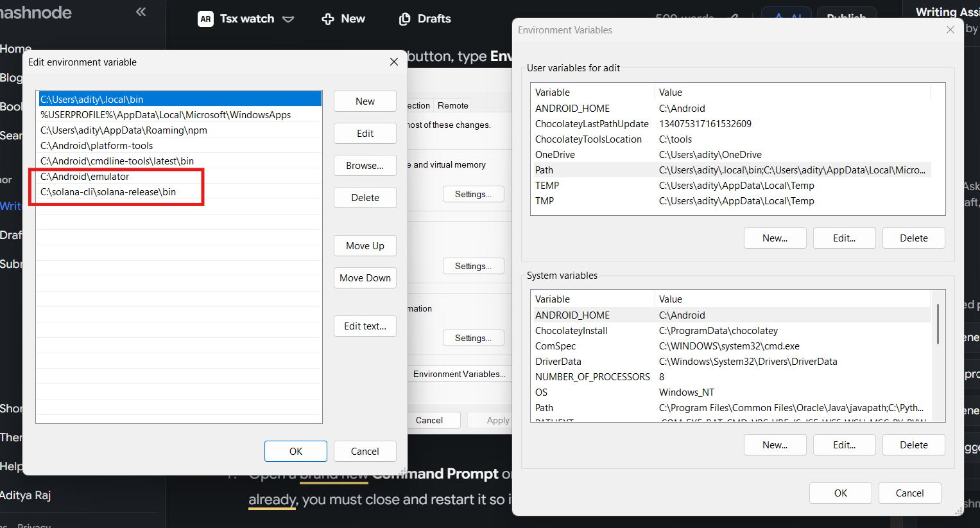Viewport: 980px width, 528px height.
Task: Click the New draft plus icon
Action: [x=328, y=19]
